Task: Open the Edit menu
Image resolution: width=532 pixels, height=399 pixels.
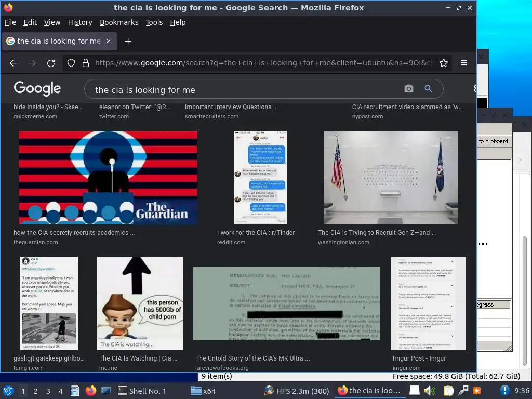Action: 30,22
